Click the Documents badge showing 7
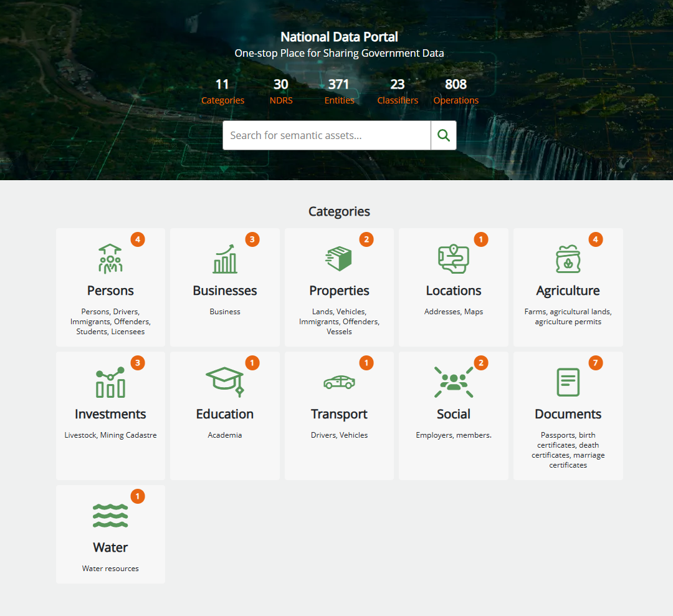 pyautogui.click(x=596, y=363)
